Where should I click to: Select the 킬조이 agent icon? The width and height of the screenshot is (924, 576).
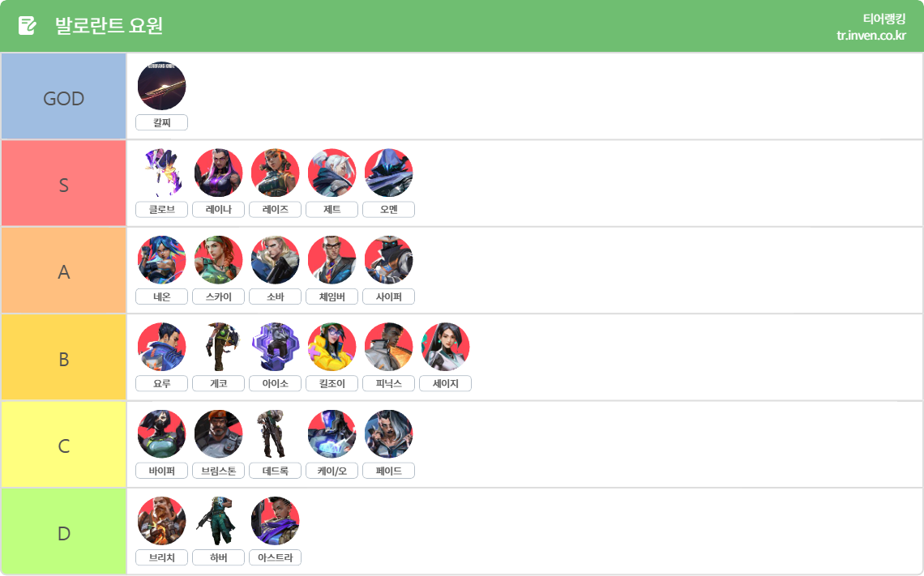tap(332, 347)
